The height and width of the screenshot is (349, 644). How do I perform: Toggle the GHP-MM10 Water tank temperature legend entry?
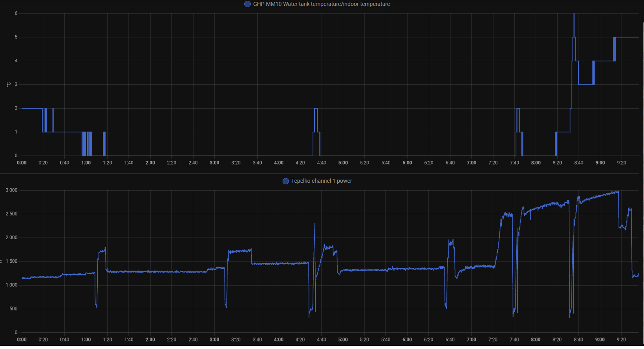coord(317,4)
